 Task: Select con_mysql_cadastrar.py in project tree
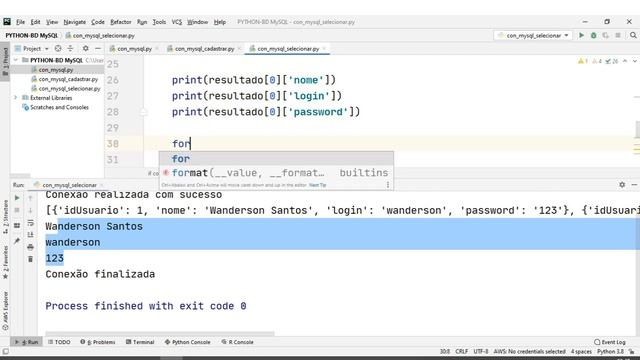point(68,79)
